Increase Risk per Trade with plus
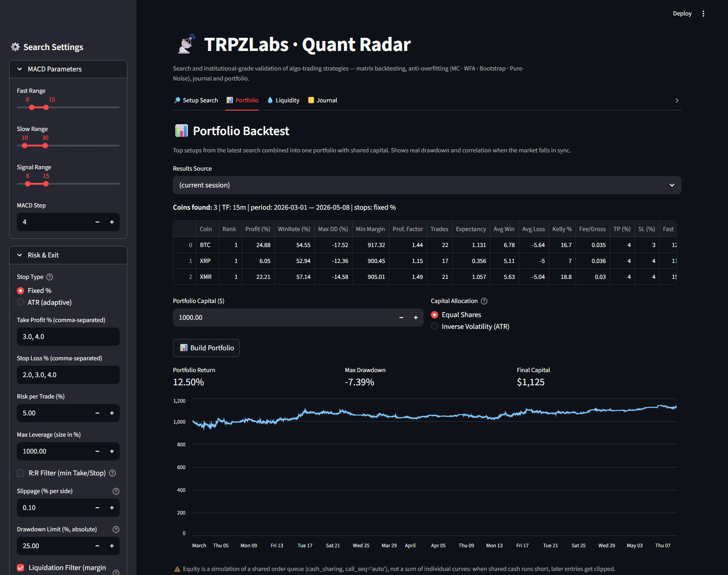The width and height of the screenshot is (728, 575). (112, 413)
